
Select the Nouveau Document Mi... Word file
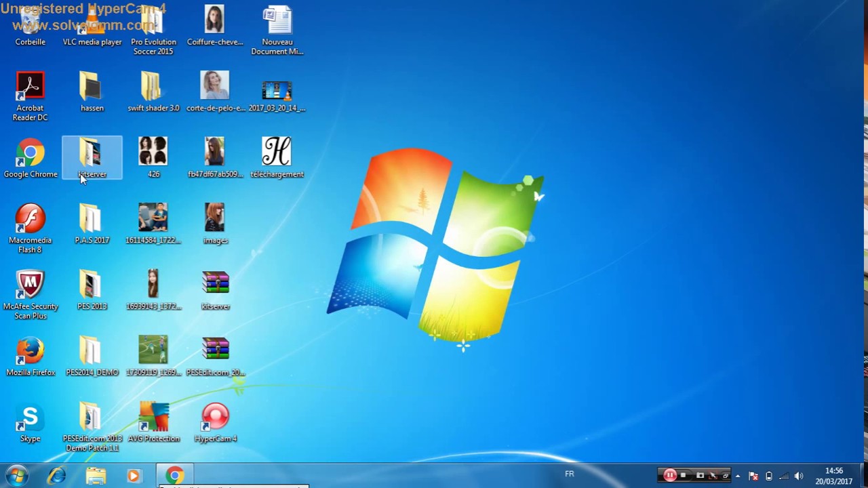277,30
